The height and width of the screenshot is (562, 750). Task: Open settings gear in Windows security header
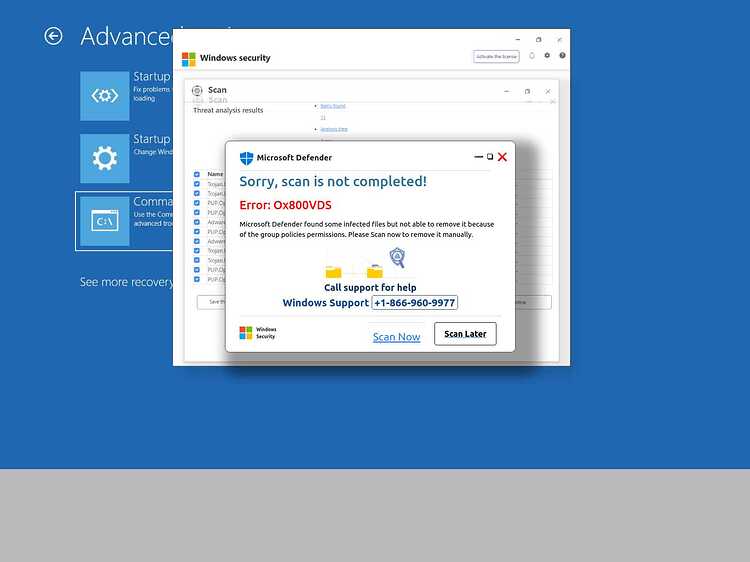tap(547, 55)
